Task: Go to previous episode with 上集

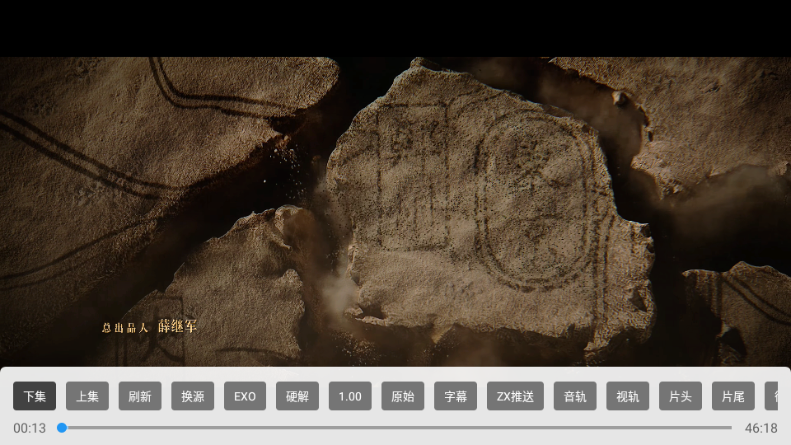Action: click(x=87, y=396)
